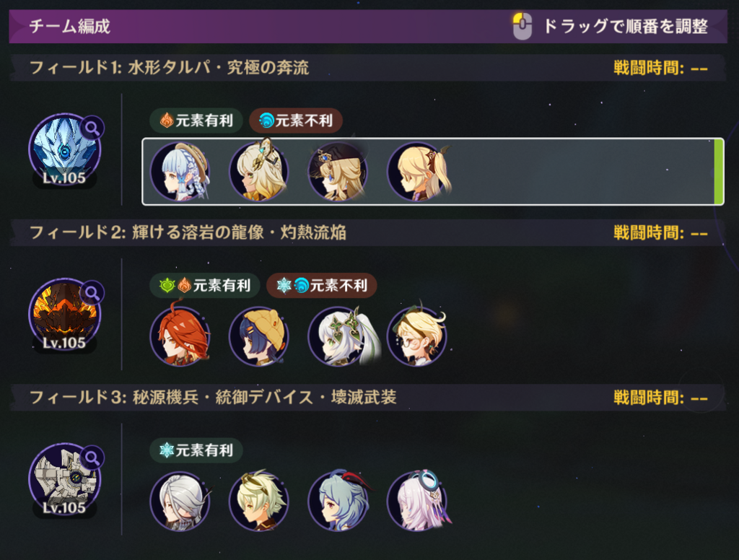
Task: Select Navia portrait with black hat
Action: (x=338, y=171)
